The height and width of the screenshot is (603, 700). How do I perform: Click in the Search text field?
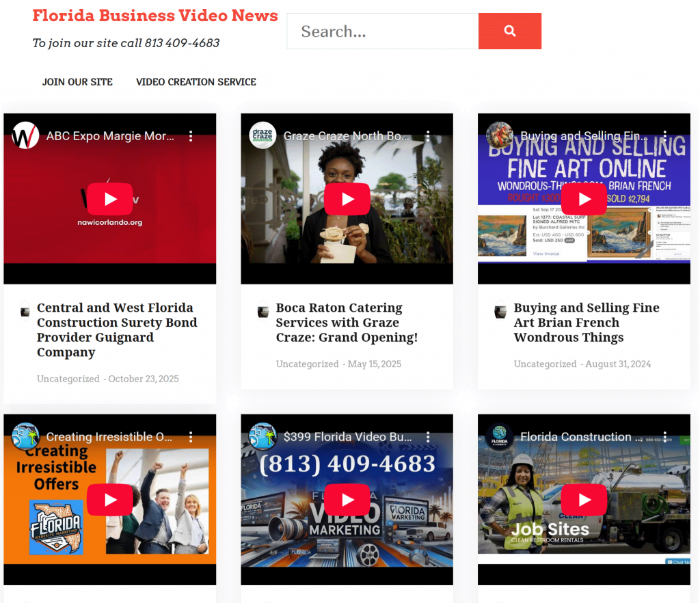(x=382, y=31)
